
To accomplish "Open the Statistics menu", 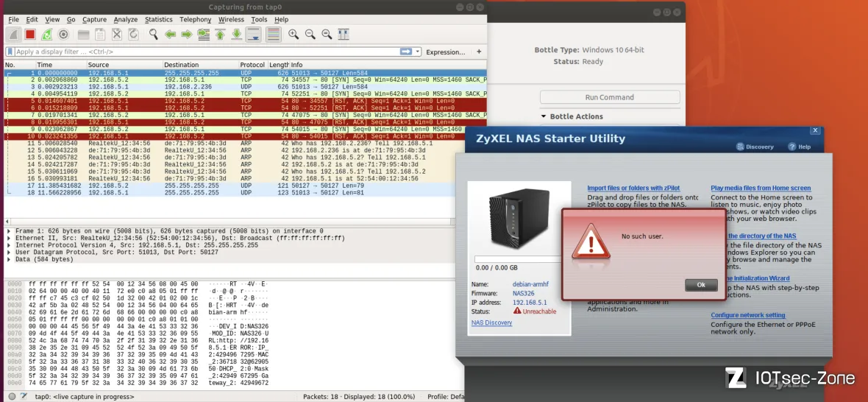I will coord(159,19).
